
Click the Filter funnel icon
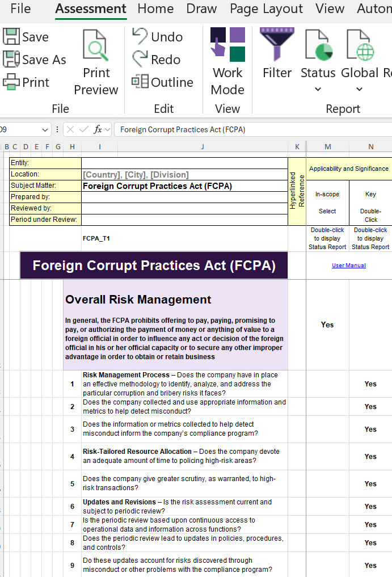pos(277,45)
